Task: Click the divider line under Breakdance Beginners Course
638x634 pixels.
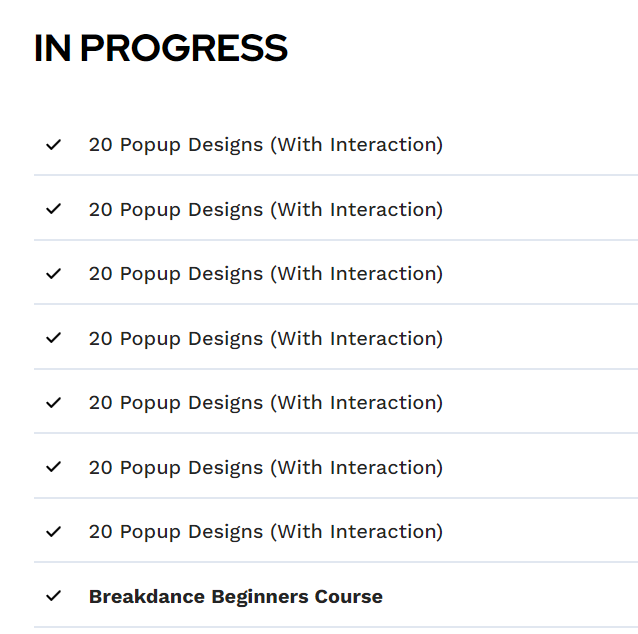Action: (335, 627)
